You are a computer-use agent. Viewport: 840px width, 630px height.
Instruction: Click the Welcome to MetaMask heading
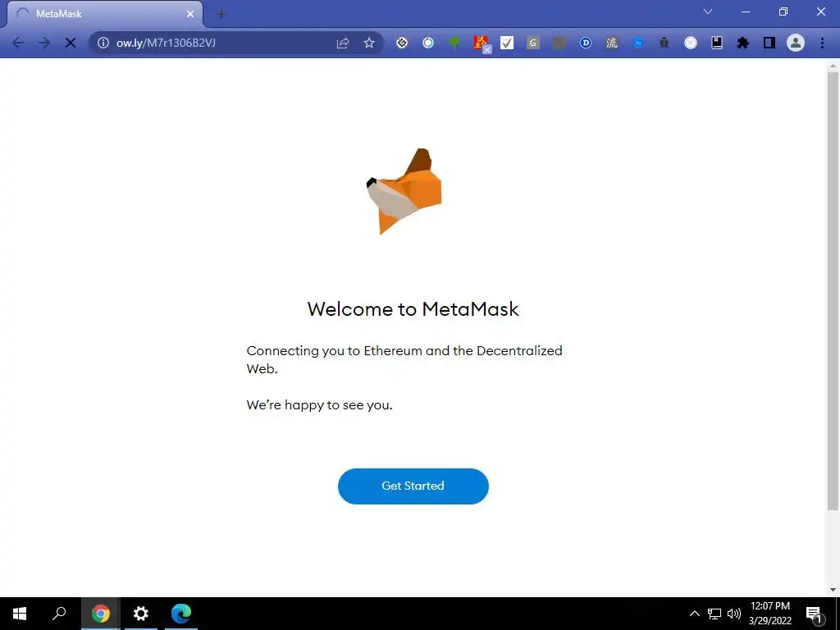(x=413, y=309)
